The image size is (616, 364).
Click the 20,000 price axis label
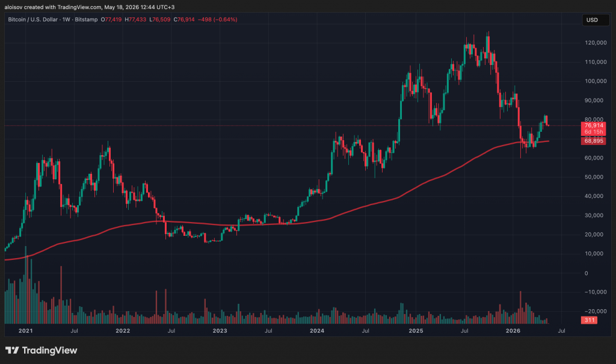594,234
